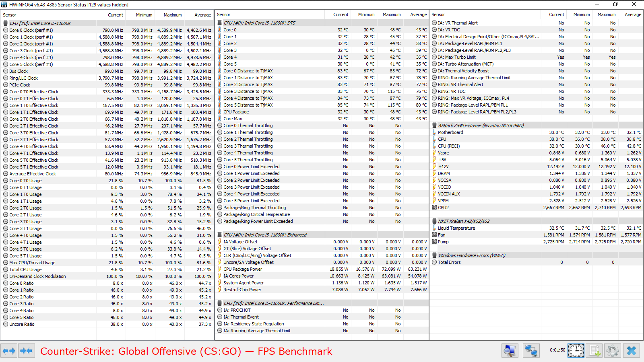
Task: Click the thermometer icon beside Liquid Temperature
Action: click(x=434, y=228)
